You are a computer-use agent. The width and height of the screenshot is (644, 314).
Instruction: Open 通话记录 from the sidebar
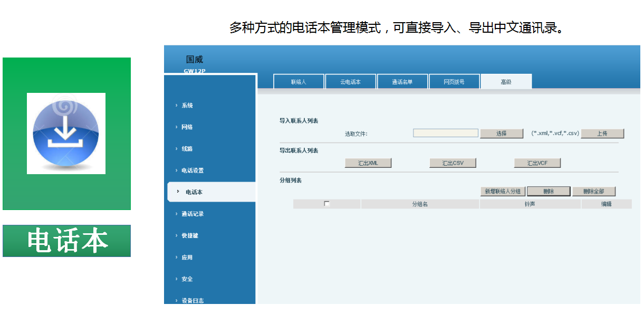[x=193, y=214]
